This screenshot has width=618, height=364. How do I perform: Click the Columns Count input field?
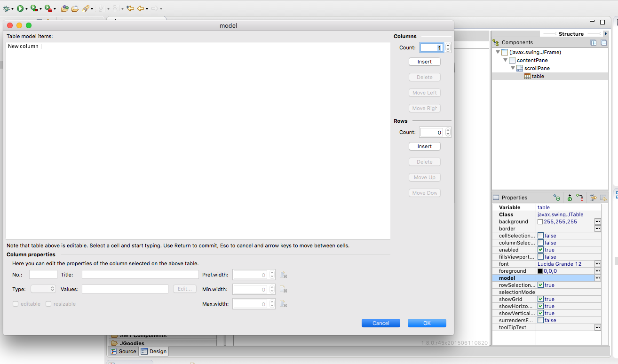(x=432, y=47)
